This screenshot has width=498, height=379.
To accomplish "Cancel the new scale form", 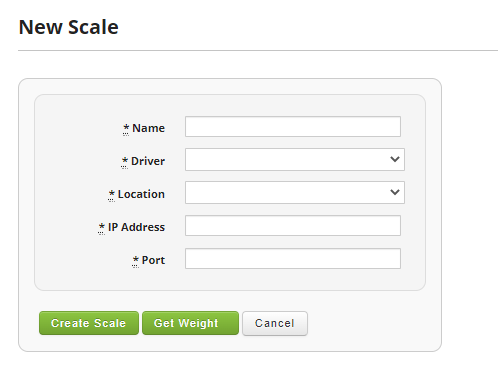I will 275,323.
